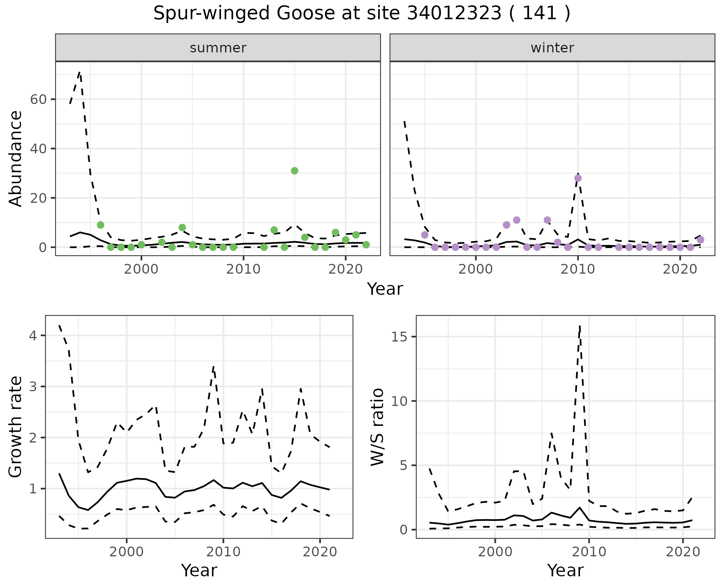Click the Year label below growth rate plot
This screenshot has height=588, width=724.
(x=199, y=570)
